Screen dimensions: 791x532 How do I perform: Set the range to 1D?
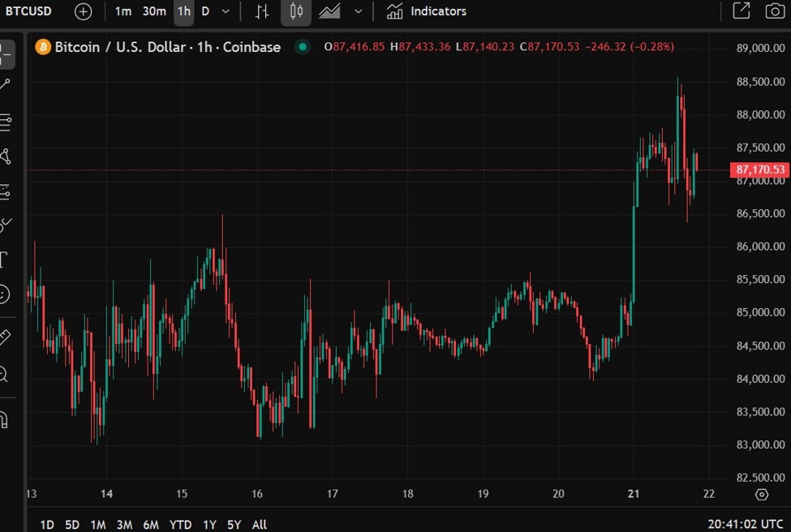(47, 525)
